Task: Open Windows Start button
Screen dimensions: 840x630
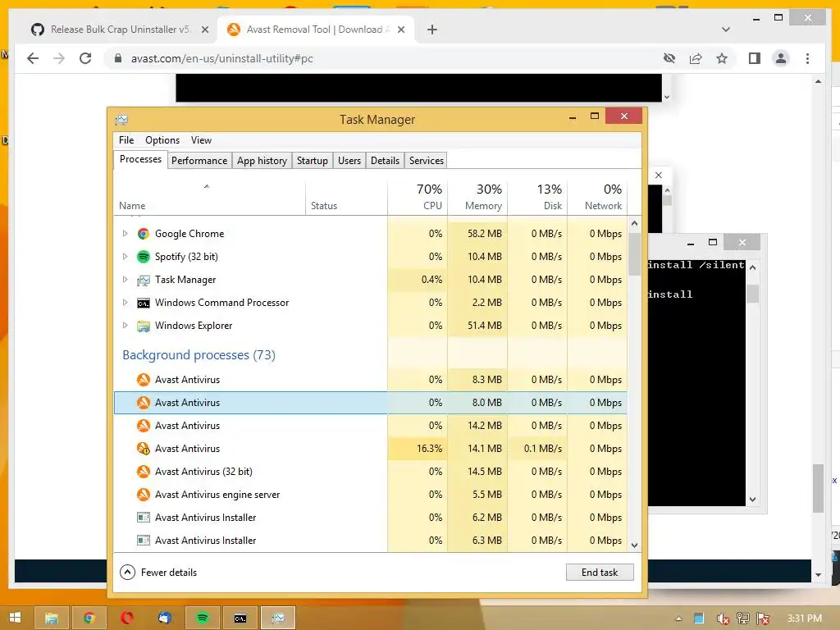Action: pyautogui.click(x=15, y=618)
